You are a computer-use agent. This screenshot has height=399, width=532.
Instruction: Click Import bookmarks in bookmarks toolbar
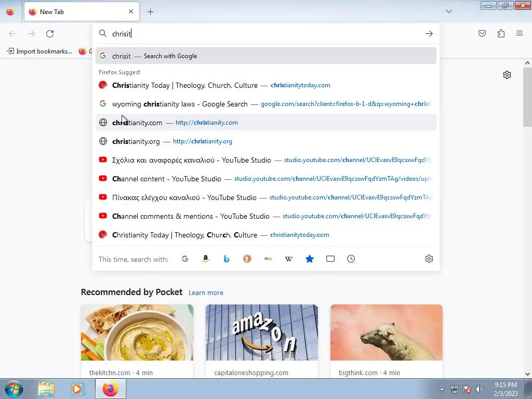pyautogui.click(x=39, y=51)
